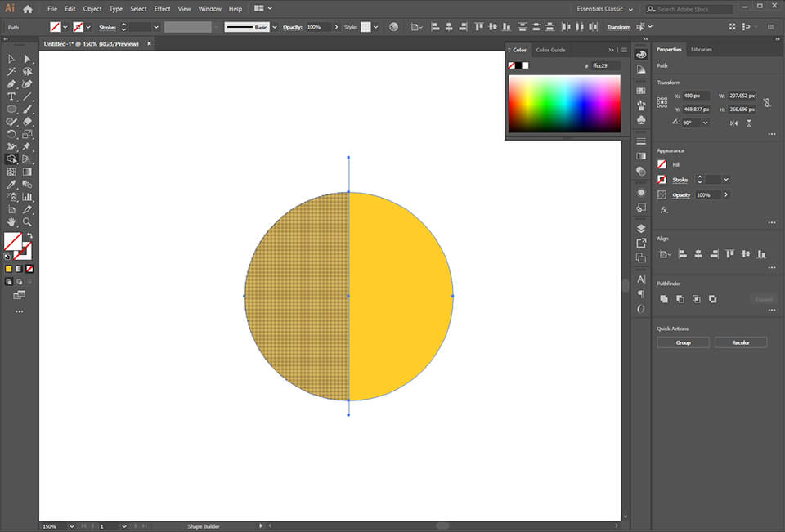The image size is (785, 532).
Task: Click the hex value field showing ffcc29
Action: [603, 65]
